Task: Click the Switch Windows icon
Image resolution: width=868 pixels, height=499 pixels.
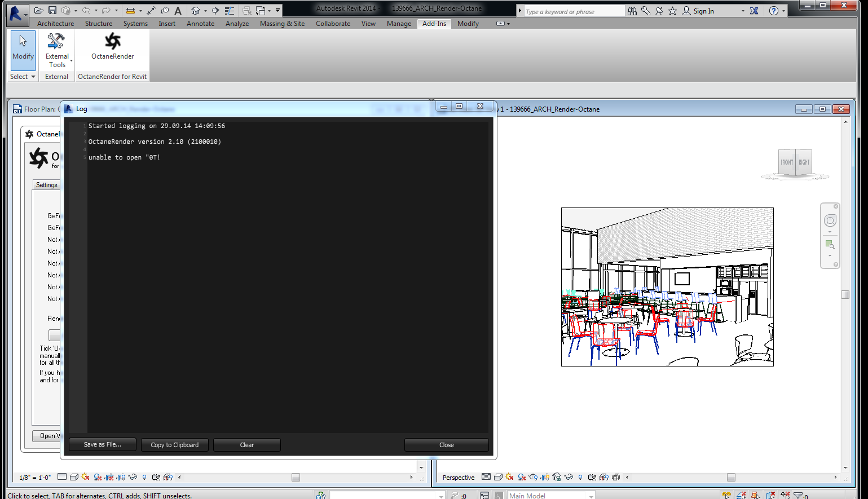Action: tap(261, 10)
